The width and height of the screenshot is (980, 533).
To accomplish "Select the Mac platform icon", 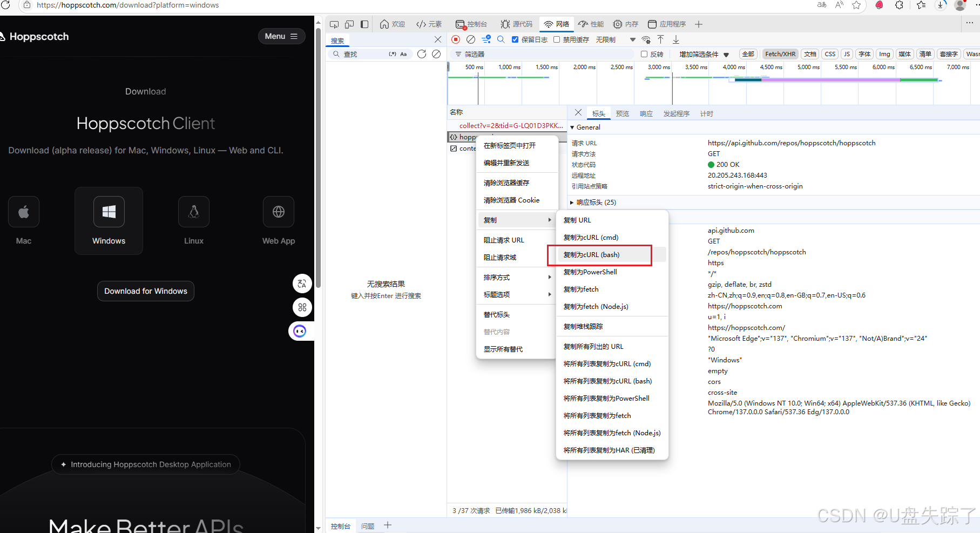I will point(24,212).
